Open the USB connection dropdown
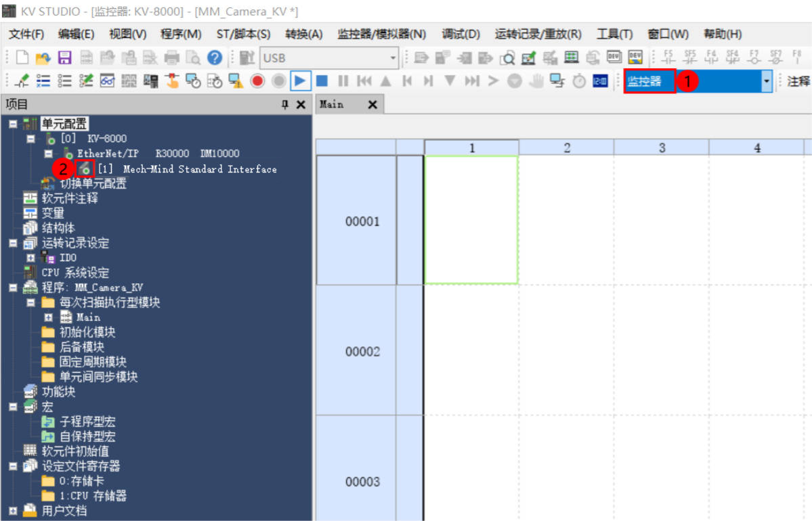 [391, 58]
